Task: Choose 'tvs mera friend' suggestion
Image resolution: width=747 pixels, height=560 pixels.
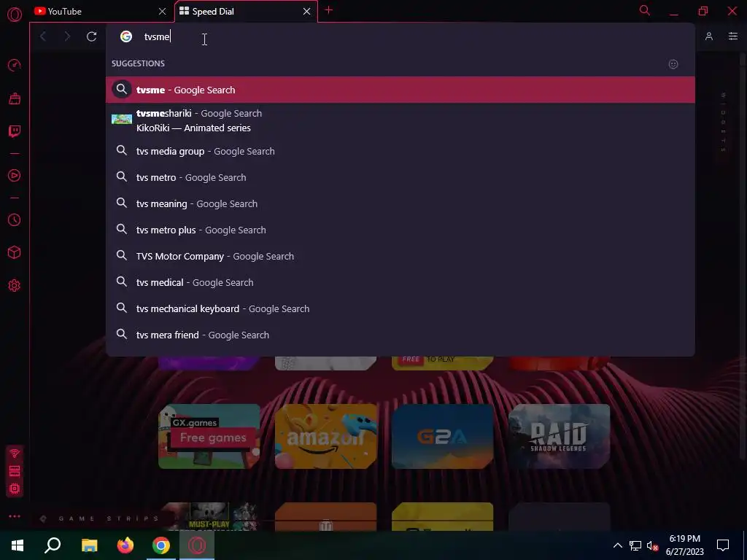Action: tap(400, 335)
